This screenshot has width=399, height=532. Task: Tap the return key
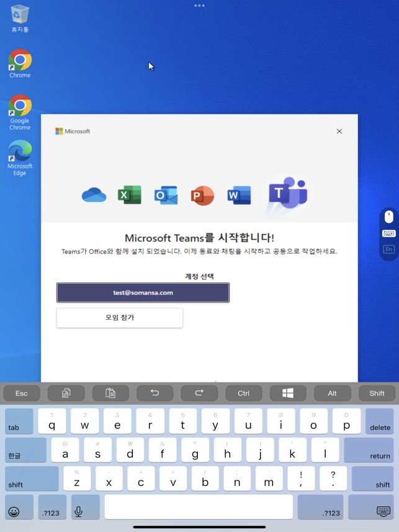(369, 450)
